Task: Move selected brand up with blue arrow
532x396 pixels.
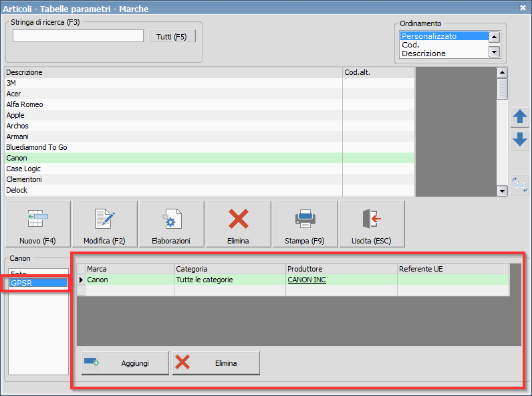Action: [520, 117]
